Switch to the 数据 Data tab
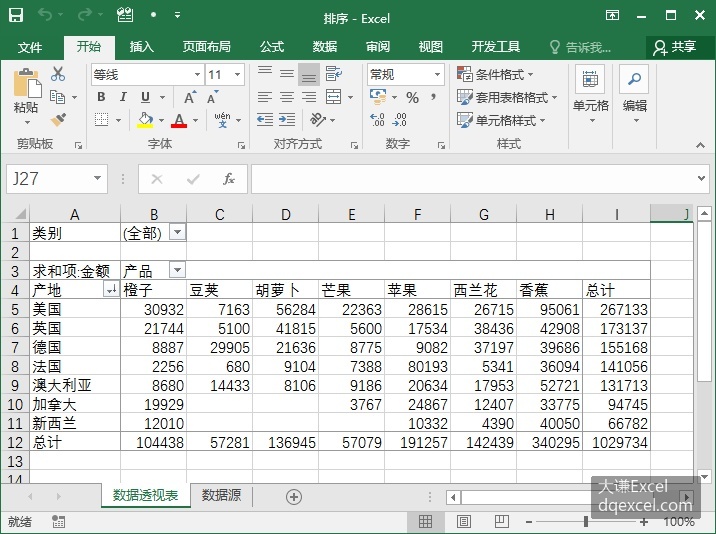The width and height of the screenshot is (716, 534). click(x=325, y=47)
